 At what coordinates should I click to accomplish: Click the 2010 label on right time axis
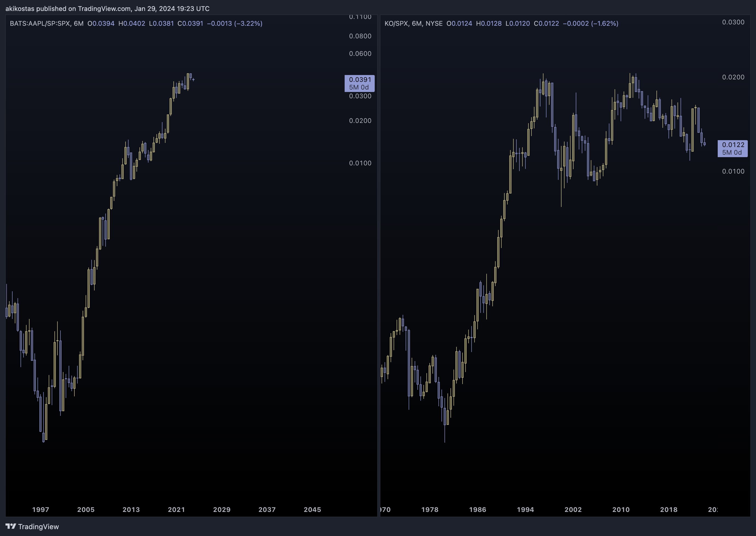click(x=621, y=509)
